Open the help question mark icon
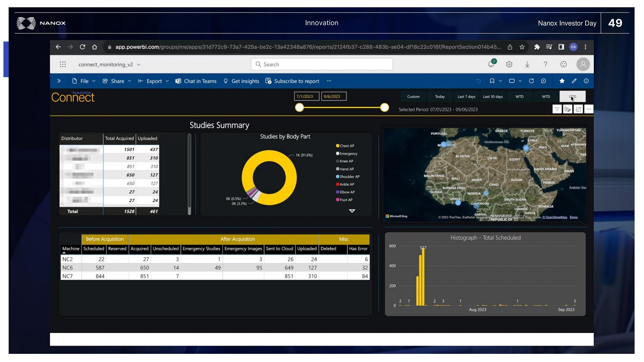 pyautogui.click(x=545, y=64)
